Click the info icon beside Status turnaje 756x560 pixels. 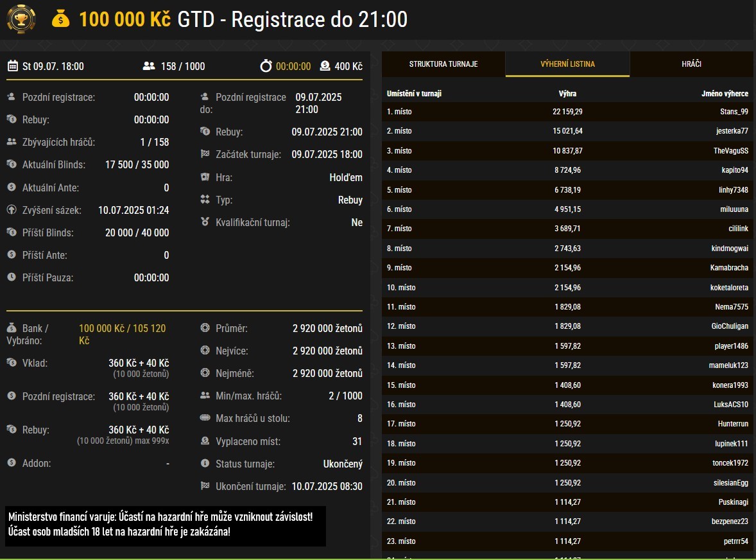[x=205, y=464]
